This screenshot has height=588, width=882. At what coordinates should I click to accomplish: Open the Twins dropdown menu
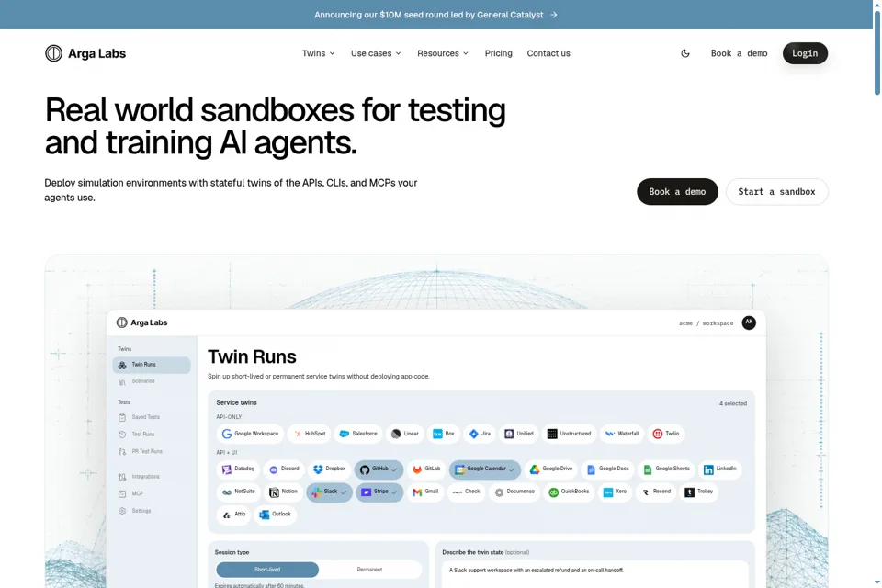[319, 53]
